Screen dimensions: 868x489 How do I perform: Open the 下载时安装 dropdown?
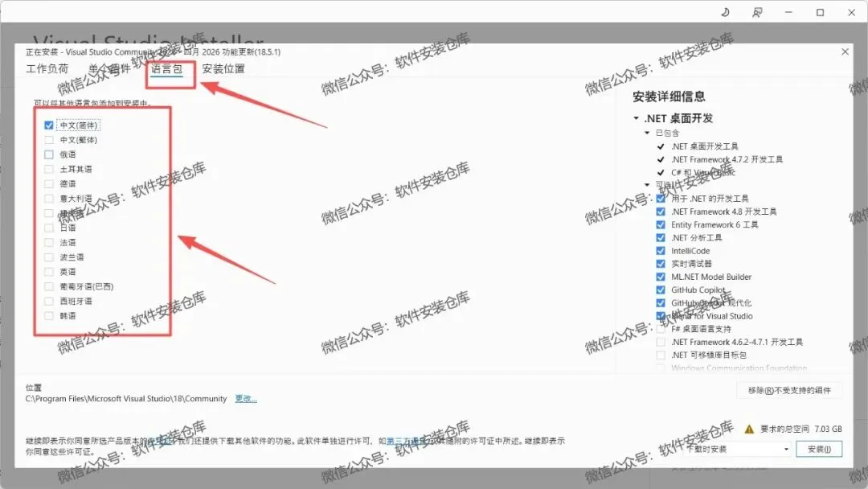pos(738,449)
